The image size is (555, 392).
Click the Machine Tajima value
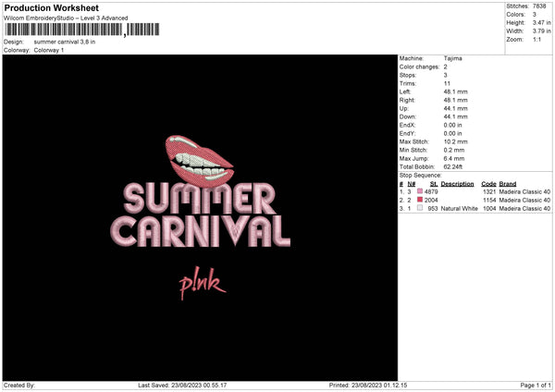(453, 57)
